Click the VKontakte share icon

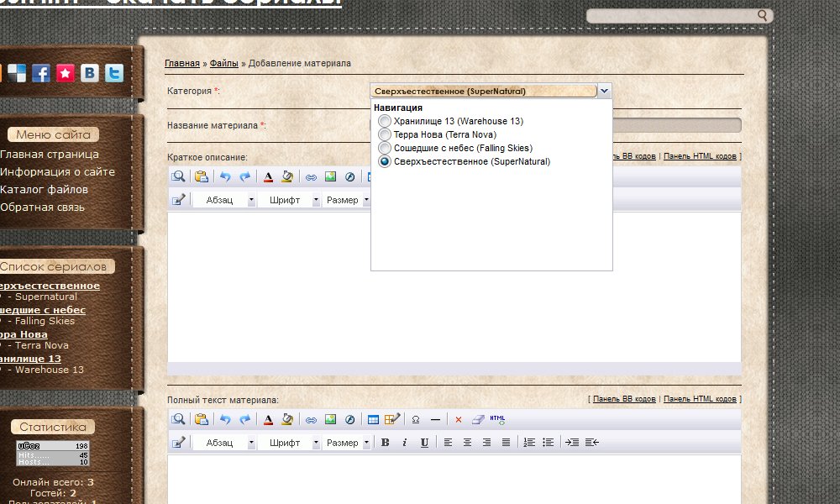pyautogui.click(x=89, y=73)
